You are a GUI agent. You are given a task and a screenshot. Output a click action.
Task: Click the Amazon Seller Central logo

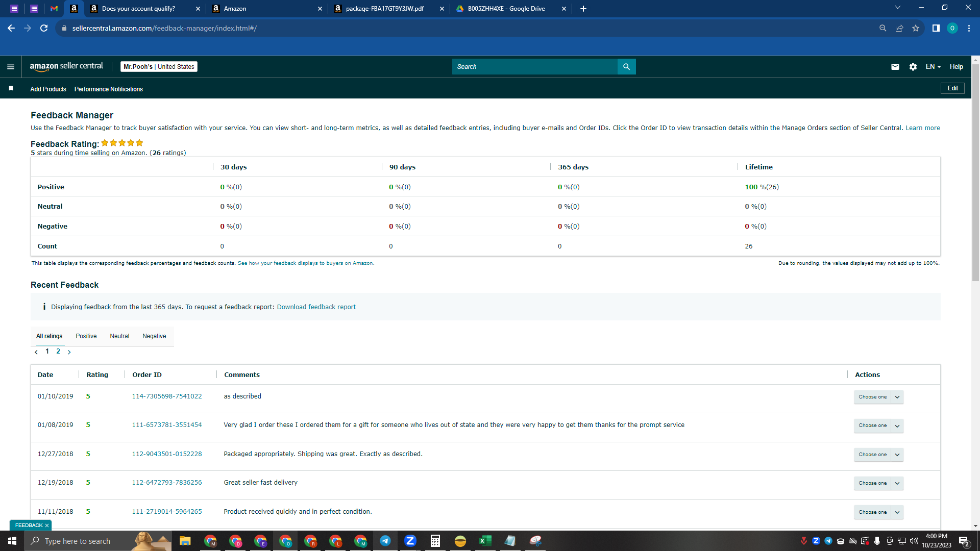(x=66, y=66)
